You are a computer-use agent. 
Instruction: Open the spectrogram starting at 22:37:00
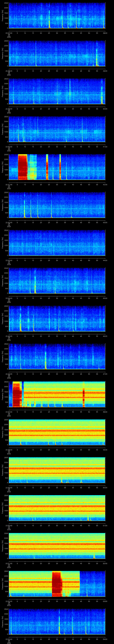tap(57, 16)
